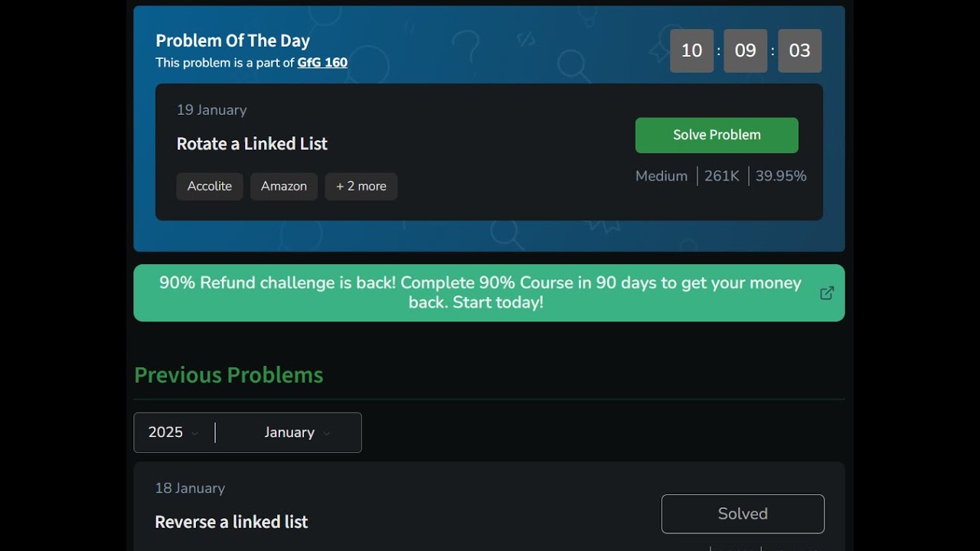
Task: Open the 'Rotate a Linked List' problem title
Action: coord(252,144)
